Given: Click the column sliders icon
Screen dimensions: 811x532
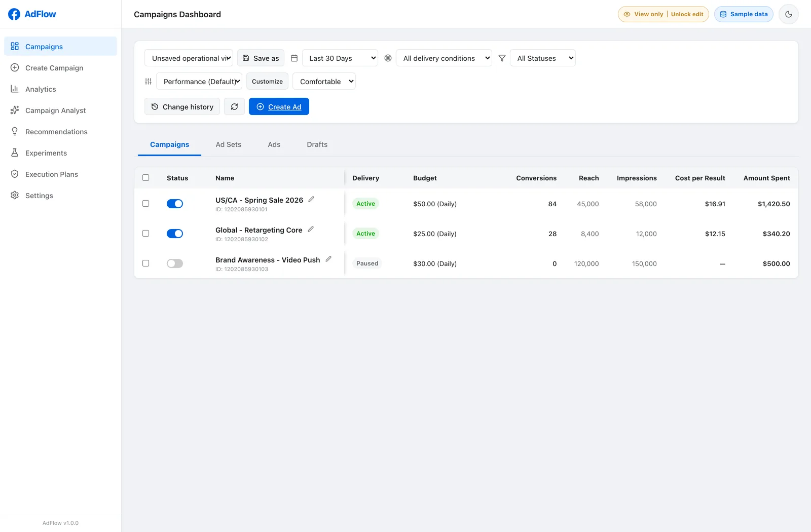Looking at the screenshot, I should 148,82.
